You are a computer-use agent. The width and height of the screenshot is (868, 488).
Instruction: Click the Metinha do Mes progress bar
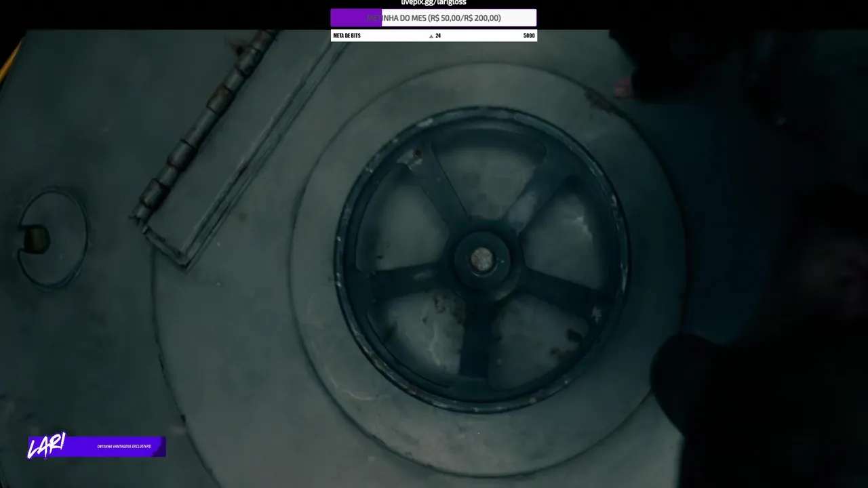click(433, 18)
